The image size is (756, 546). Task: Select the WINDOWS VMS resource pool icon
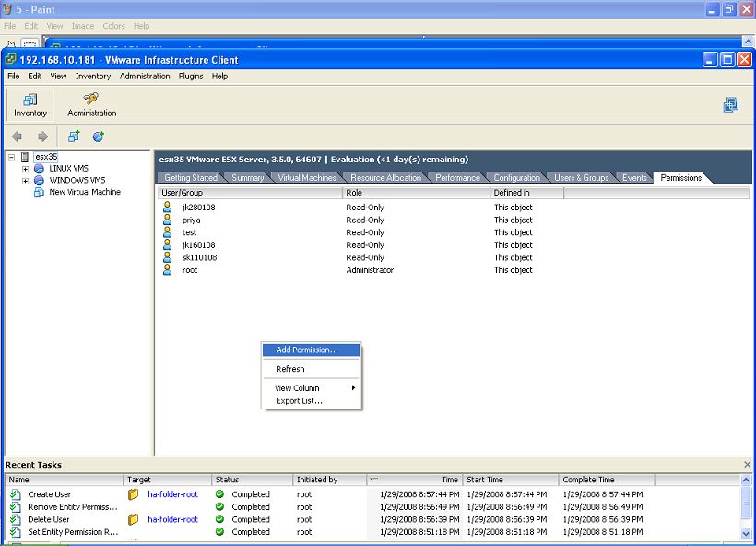pyautogui.click(x=39, y=181)
